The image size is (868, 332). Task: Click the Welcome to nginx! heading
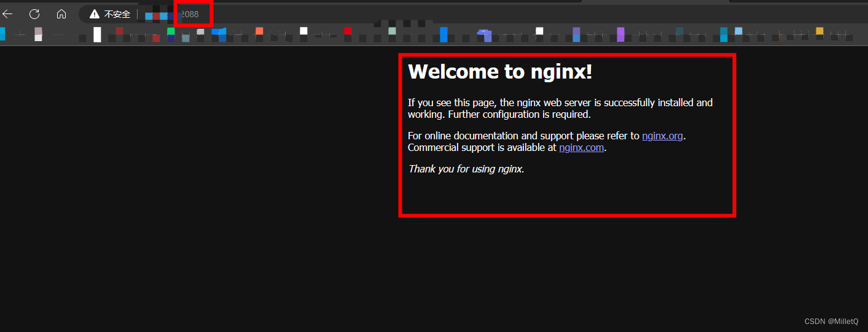[500, 72]
